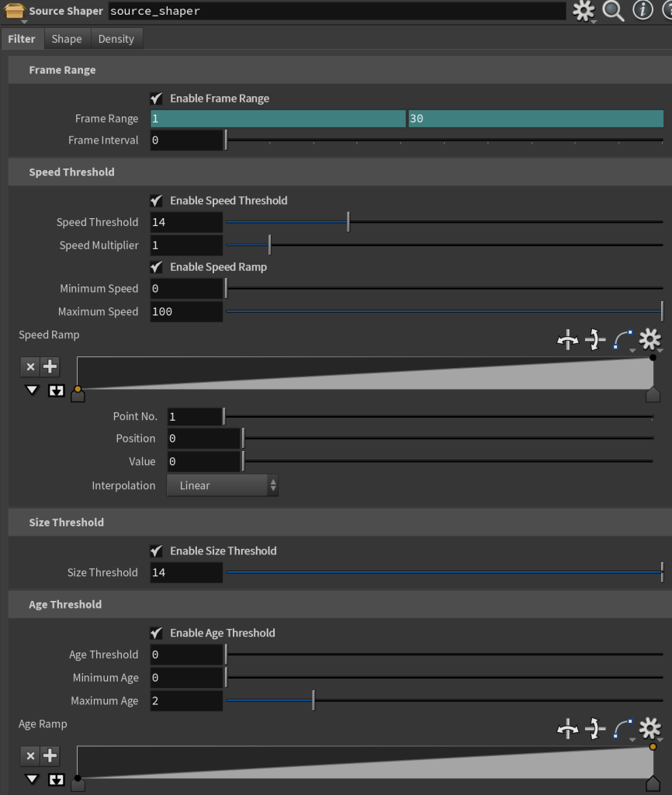672x795 pixels.
Task: Toggle the Enable Speed Ramp checkbox
Action: (x=157, y=267)
